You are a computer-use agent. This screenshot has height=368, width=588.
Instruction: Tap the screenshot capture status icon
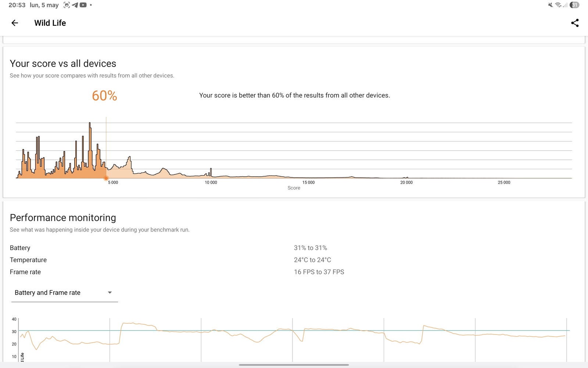[67, 5]
